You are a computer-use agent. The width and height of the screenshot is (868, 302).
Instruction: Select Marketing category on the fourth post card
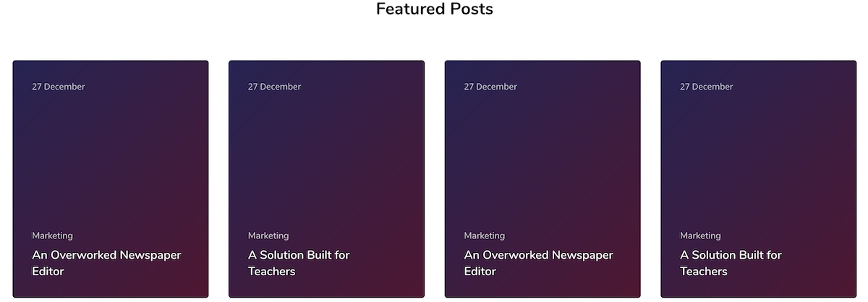pyautogui.click(x=700, y=236)
